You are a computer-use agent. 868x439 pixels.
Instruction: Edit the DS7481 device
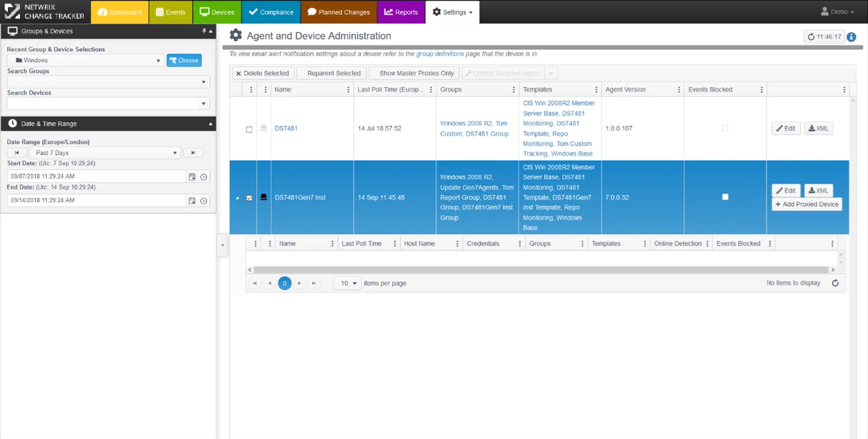pyautogui.click(x=786, y=129)
